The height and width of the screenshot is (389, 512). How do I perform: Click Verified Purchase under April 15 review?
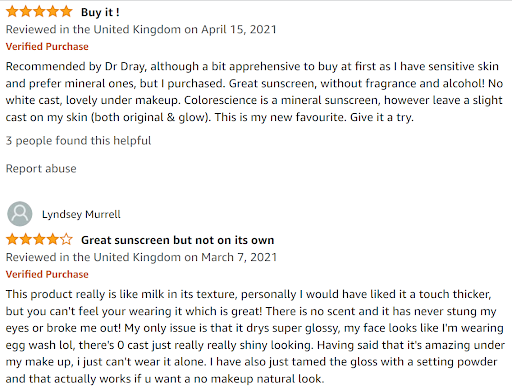click(47, 46)
